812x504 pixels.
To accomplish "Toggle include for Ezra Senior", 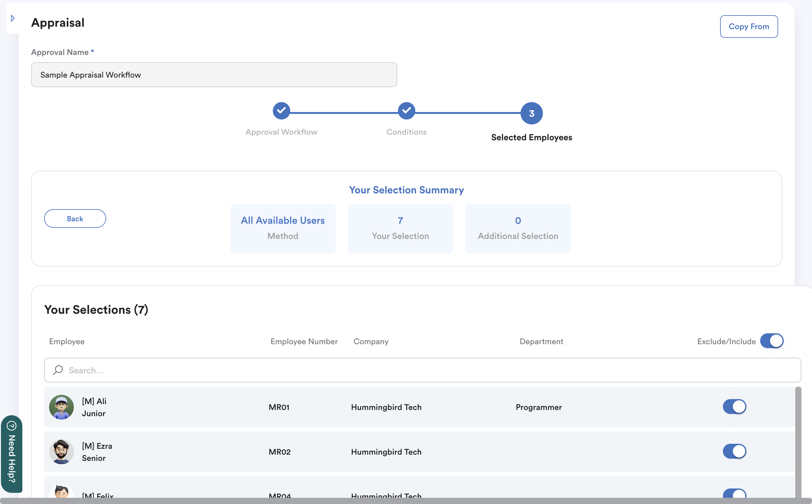I will pos(734,451).
